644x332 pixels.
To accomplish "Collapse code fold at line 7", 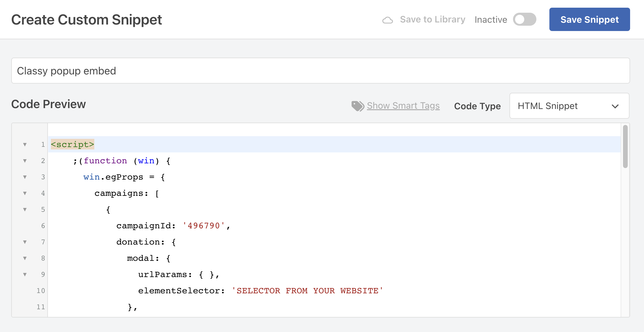I will (x=25, y=242).
